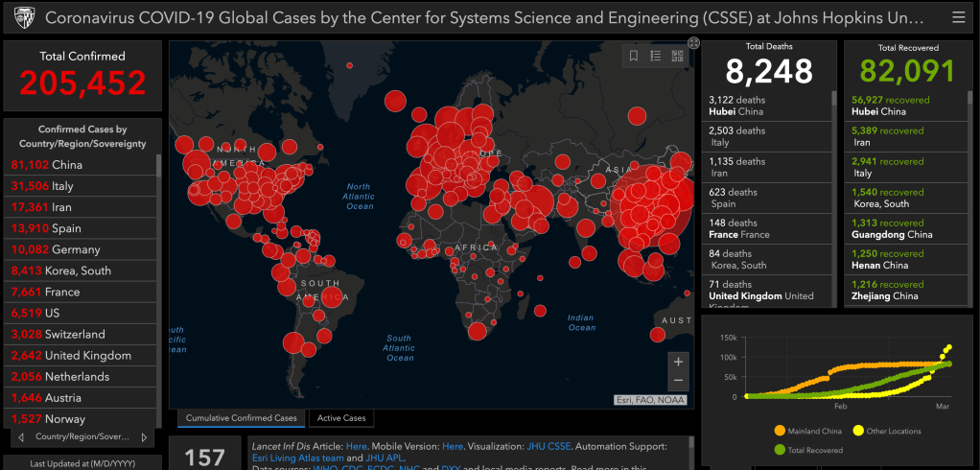Zoom out of the map with minus button
The image size is (980, 470).
[678, 380]
